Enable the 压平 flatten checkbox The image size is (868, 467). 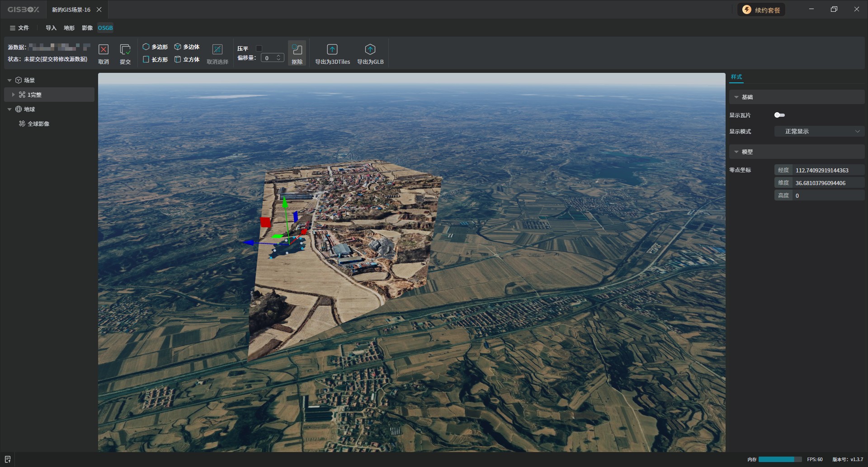coord(259,48)
